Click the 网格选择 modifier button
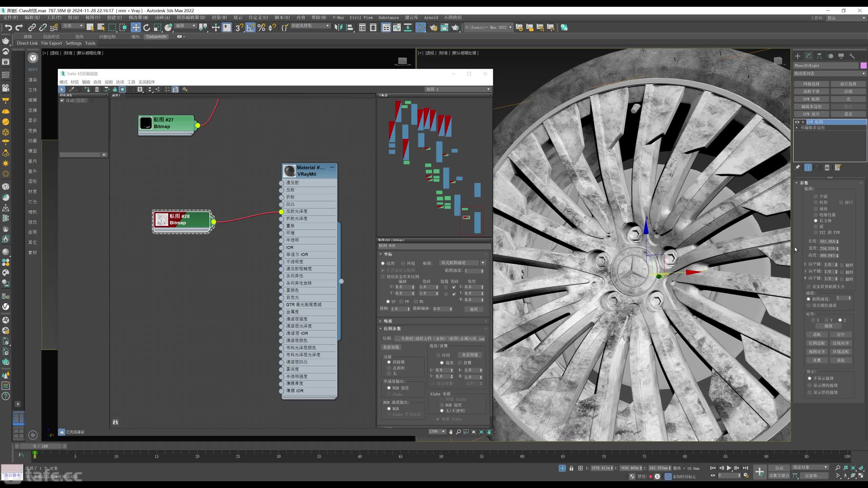Image resolution: width=868 pixels, height=488 pixels. [x=811, y=84]
